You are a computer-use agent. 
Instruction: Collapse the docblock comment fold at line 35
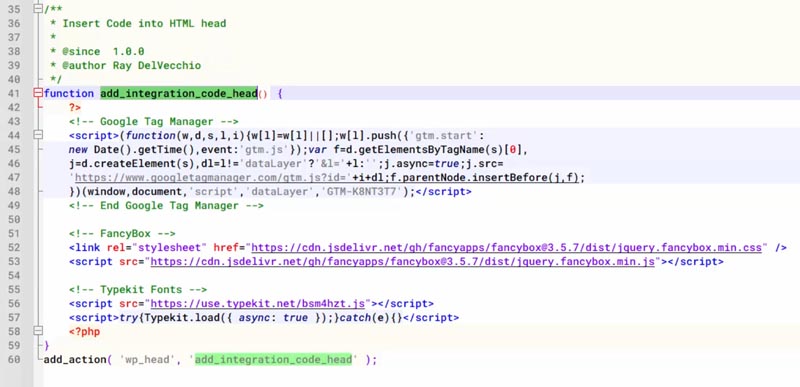pyautogui.click(x=38, y=9)
